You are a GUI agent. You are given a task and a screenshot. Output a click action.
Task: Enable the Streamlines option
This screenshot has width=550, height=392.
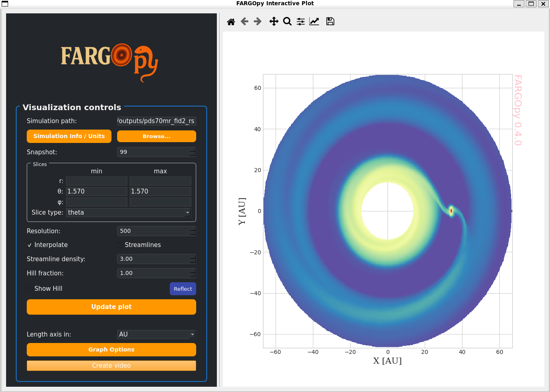click(120, 245)
